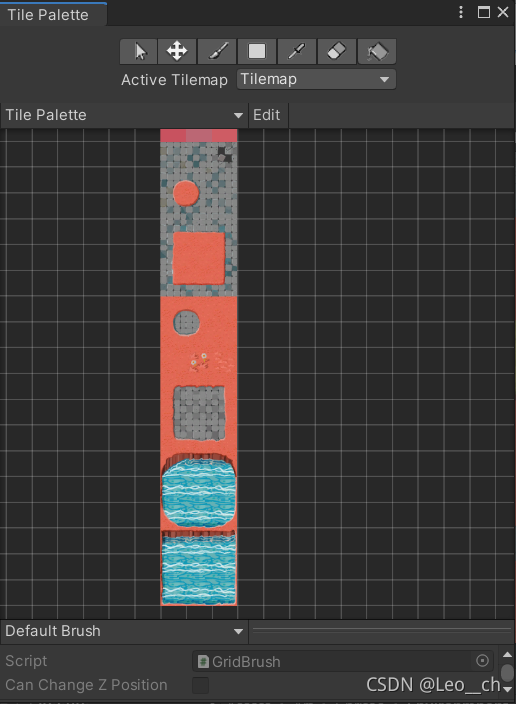Select the arrow Select tool

pos(138,51)
